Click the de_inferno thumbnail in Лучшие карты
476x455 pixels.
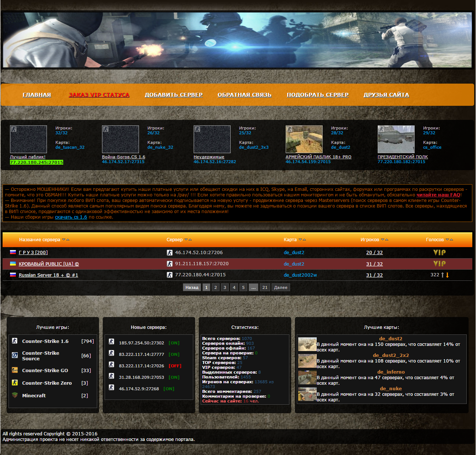[307, 378]
